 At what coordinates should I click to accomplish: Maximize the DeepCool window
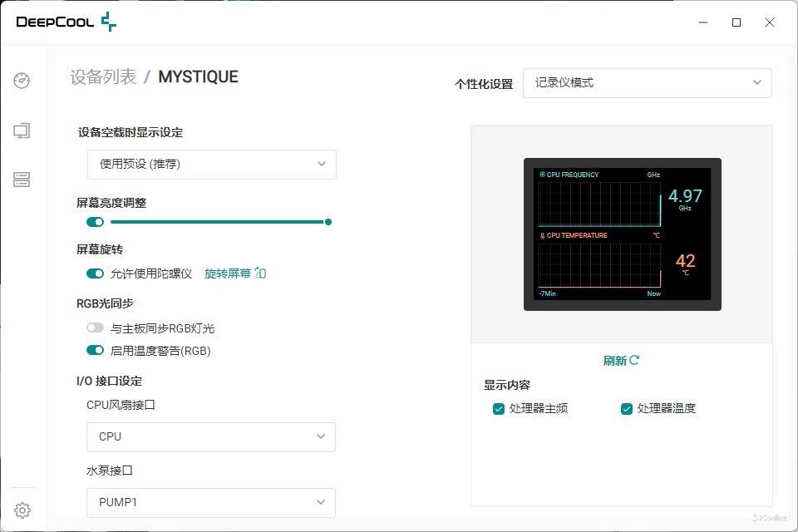(736, 22)
